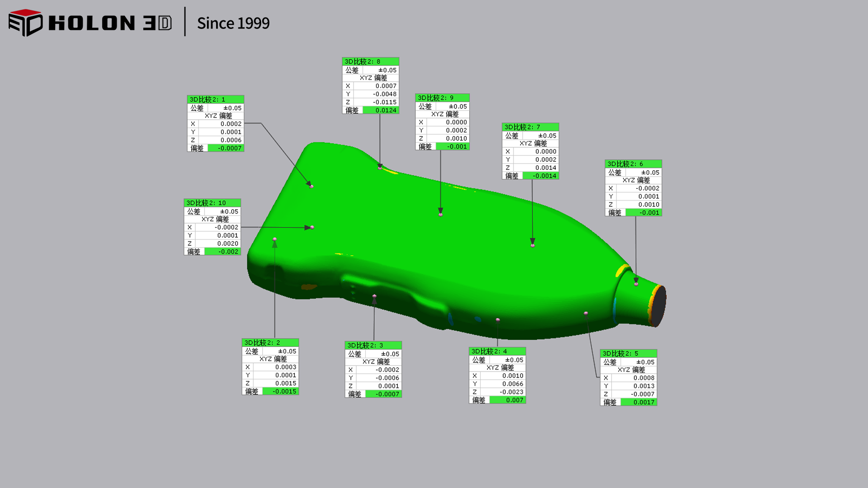Click the HOLON 3D brand text
868x488 pixels.
point(110,23)
